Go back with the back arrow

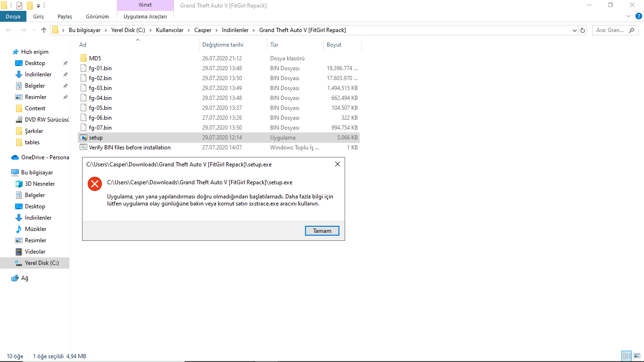[9, 30]
